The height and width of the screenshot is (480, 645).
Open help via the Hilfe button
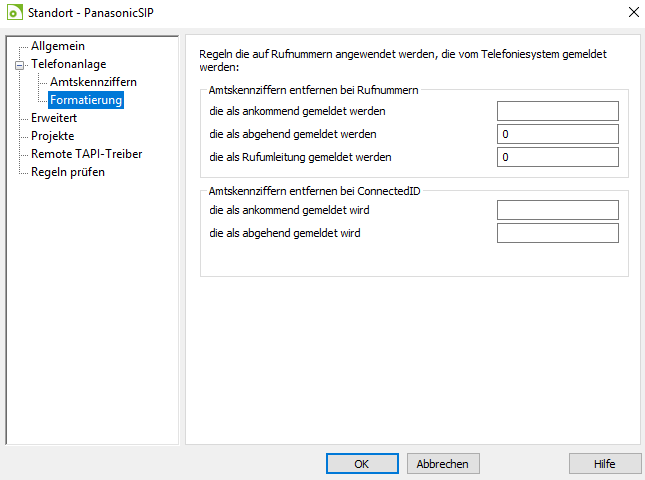[x=605, y=464]
